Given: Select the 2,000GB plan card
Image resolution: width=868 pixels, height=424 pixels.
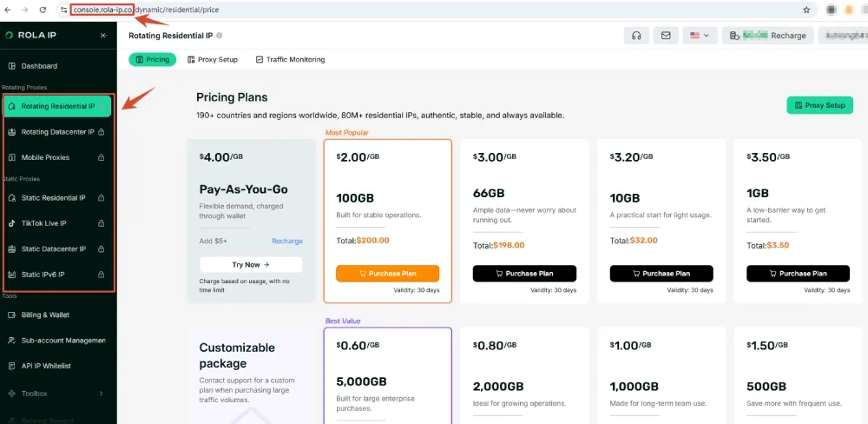Looking at the screenshot, I should point(524,375).
